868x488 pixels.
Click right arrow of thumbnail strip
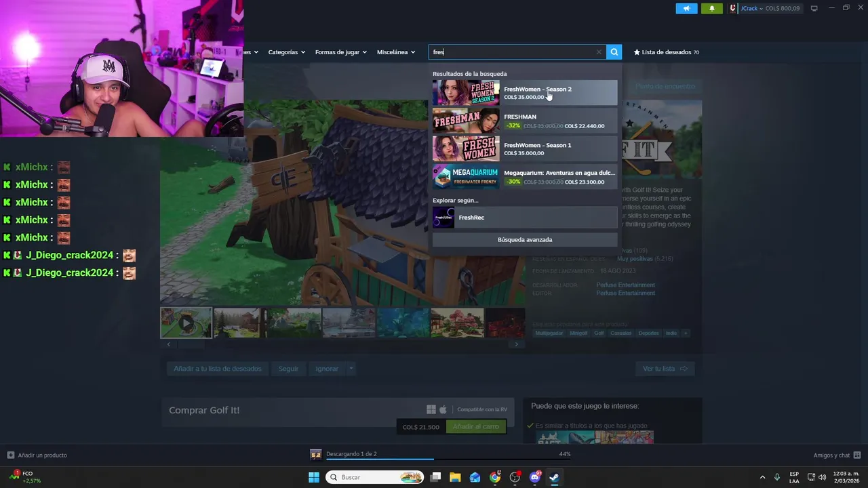tap(516, 344)
